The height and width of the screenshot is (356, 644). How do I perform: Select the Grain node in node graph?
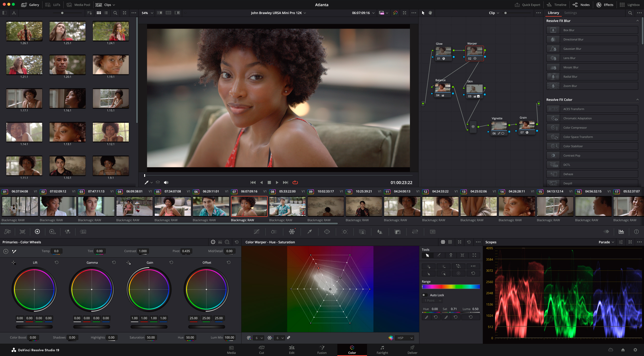pos(526,127)
